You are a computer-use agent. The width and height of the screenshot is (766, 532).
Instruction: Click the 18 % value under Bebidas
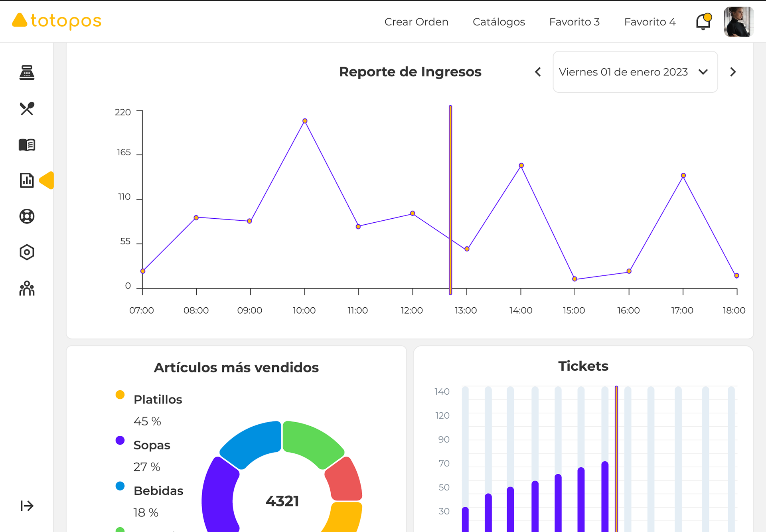click(x=146, y=512)
